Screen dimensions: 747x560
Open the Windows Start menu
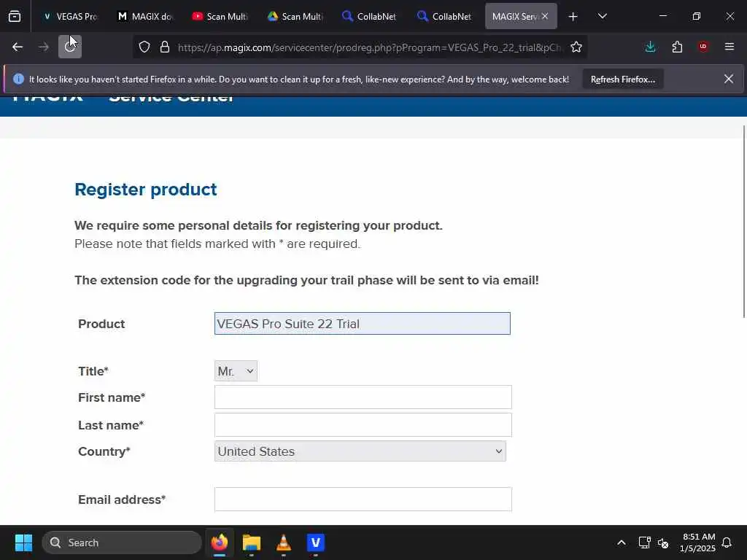(x=23, y=542)
